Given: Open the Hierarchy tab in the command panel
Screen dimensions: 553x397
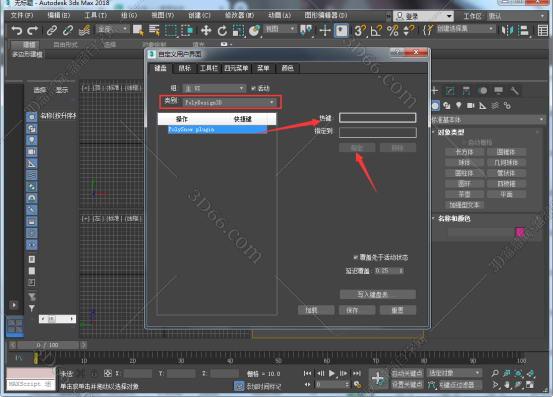Looking at the screenshot, I should pyautogui.click(x=466, y=91).
